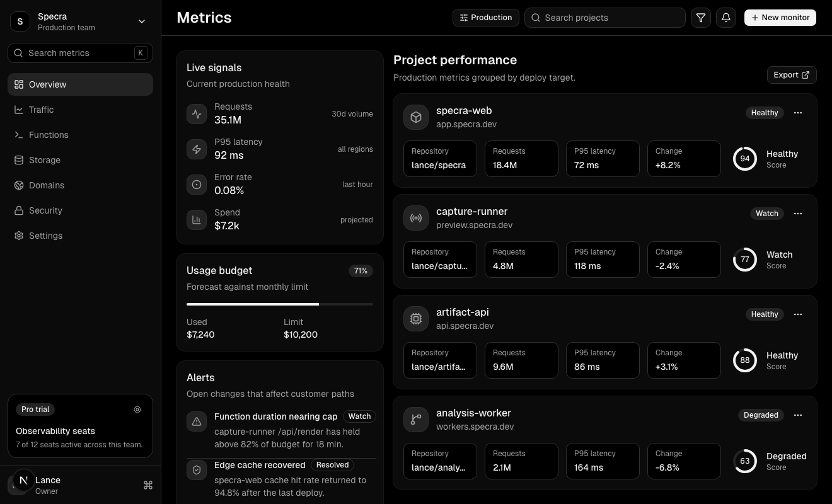The height and width of the screenshot is (504, 832).
Task: Click the capture-runner broadcast icon
Action: pyautogui.click(x=416, y=219)
